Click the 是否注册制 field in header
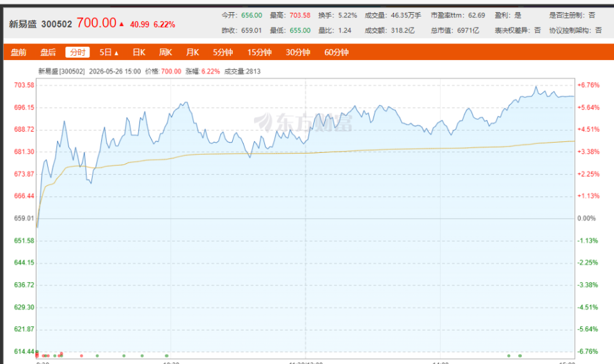The width and height of the screenshot is (614, 364). [572, 15]
